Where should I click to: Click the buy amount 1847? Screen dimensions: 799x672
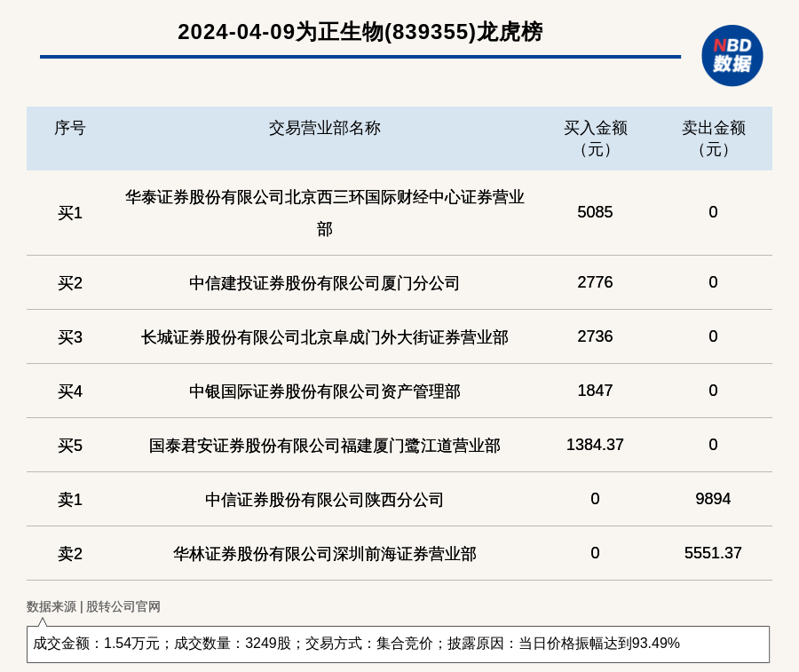click(595, 391)
